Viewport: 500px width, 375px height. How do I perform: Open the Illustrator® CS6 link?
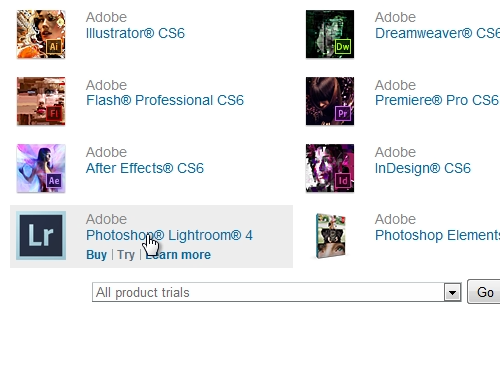click(x=135, y=33)
